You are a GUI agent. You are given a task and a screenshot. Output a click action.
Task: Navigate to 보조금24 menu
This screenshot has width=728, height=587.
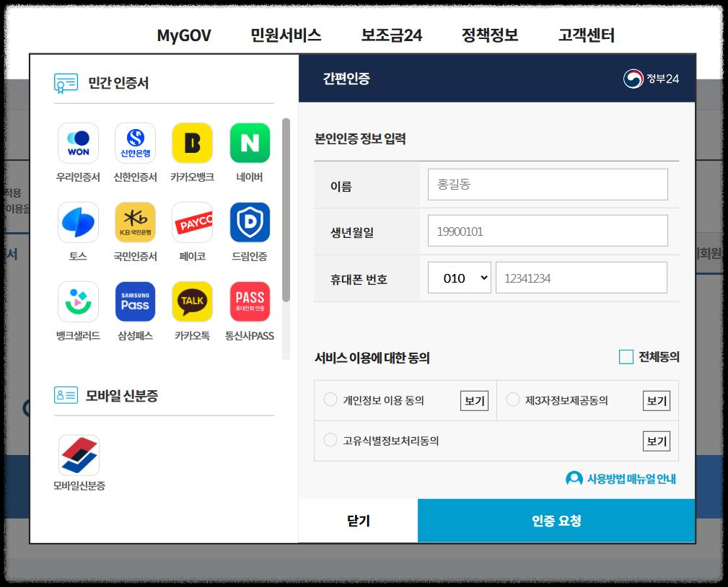pos(392,35)
